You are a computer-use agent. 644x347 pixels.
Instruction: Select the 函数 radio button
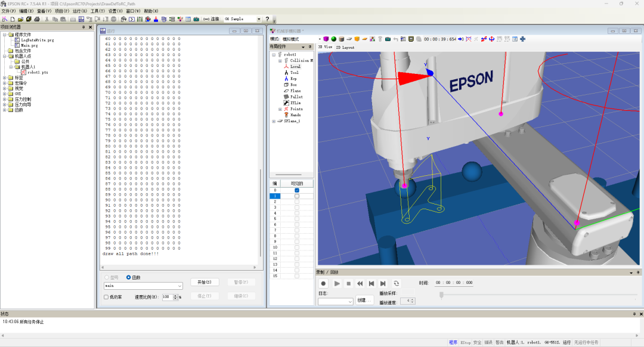point(129,277)
